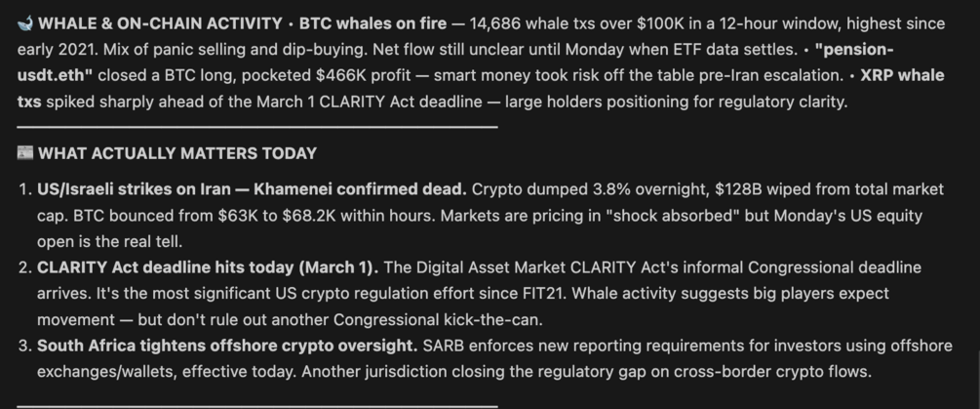Click the whale emoji icon
The height and width of the screenshot is (409, 980).
25,22
